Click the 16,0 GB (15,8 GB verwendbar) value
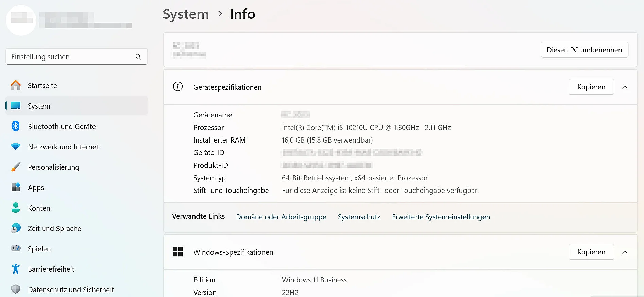Viewport: 644px width, 297px height. point(327,140)
